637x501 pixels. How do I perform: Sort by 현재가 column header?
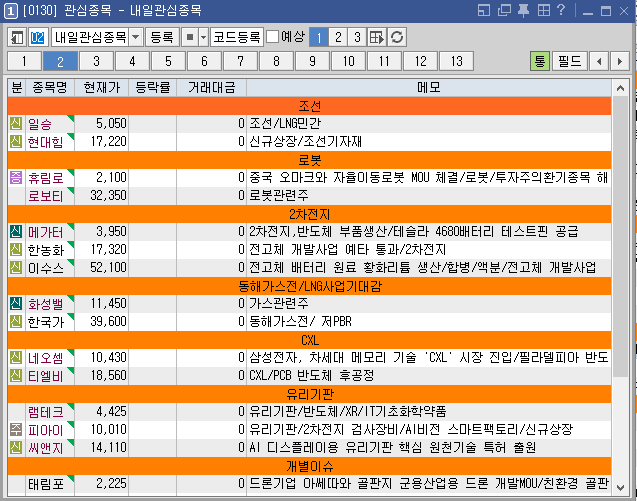pyautogui.click(x=102, y=87)
